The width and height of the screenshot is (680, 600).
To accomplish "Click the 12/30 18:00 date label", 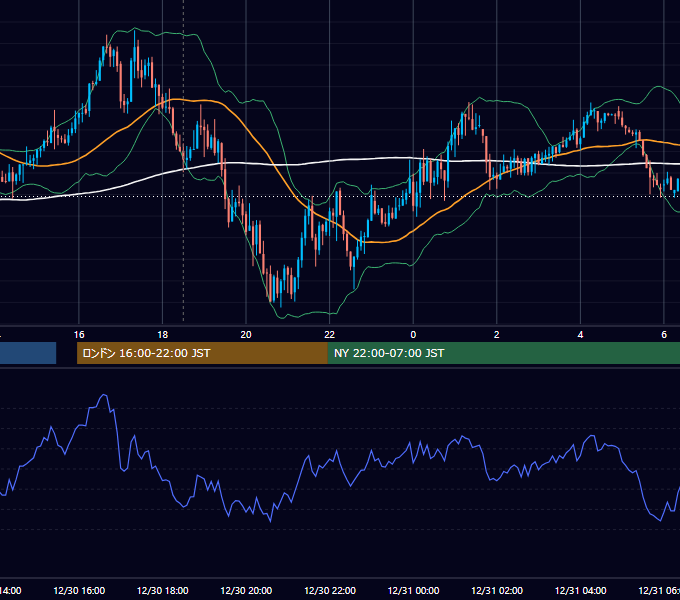I will pyautogui.click(x=163, y=590).
